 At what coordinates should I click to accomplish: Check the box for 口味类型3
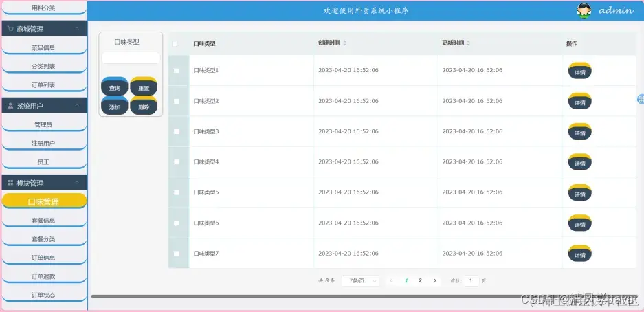pos(176,131)
